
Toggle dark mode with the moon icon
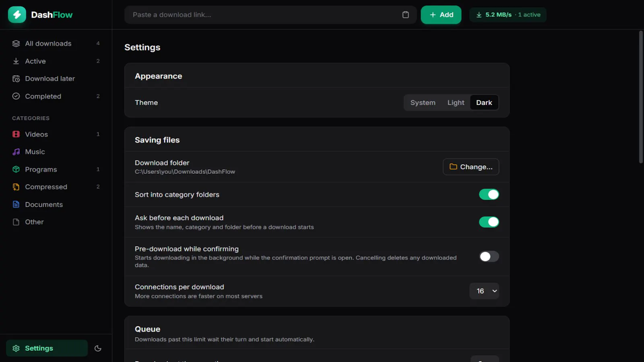[98, 348]
